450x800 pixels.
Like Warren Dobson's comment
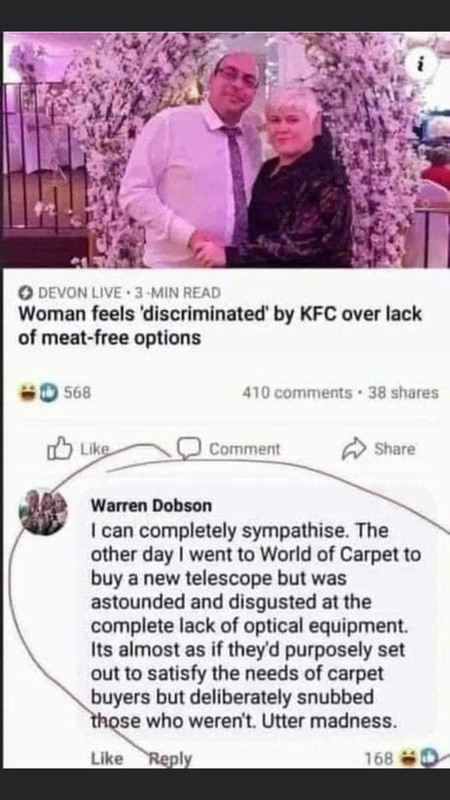point(107,759)
